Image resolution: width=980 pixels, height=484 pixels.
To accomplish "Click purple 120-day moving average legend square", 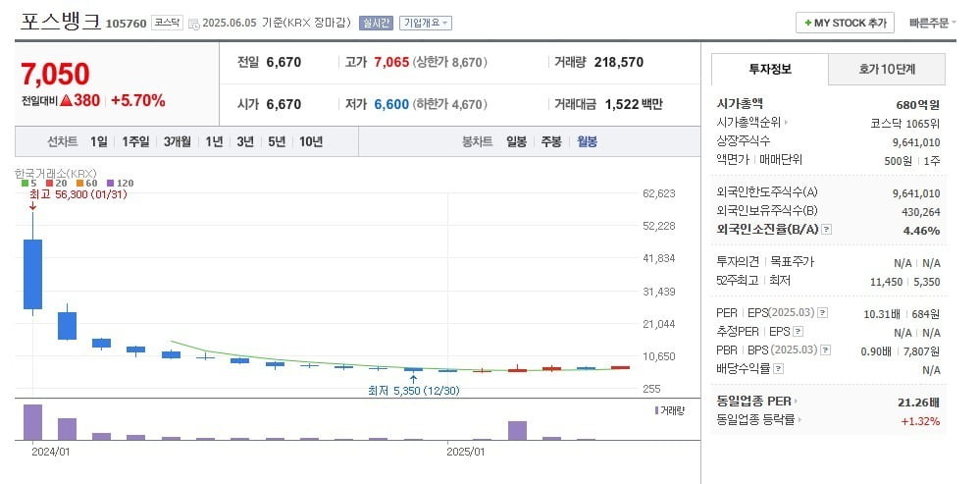I will pyautogui.click(x=111, y=184).
